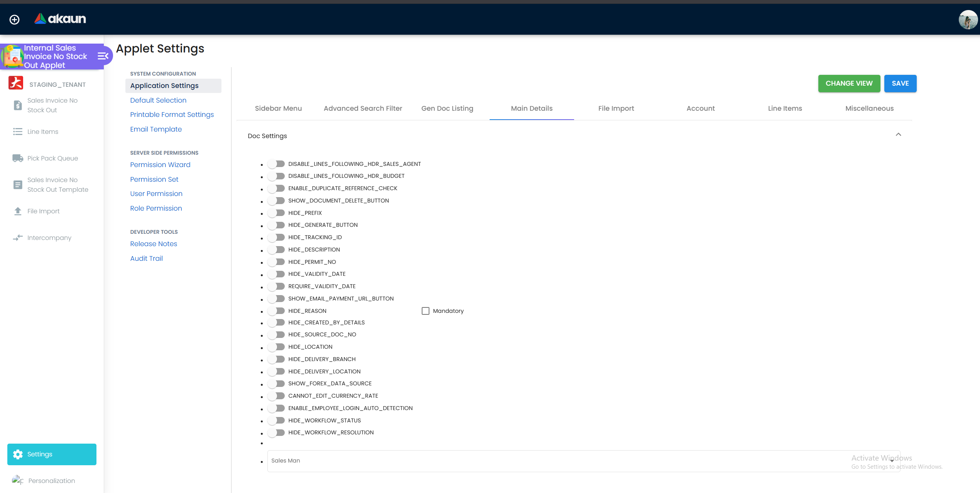Toggle CANNOT_EDIT_CURRENCY_RATE switch
This screenshot has height=493, width=980.
coord(276,396)
